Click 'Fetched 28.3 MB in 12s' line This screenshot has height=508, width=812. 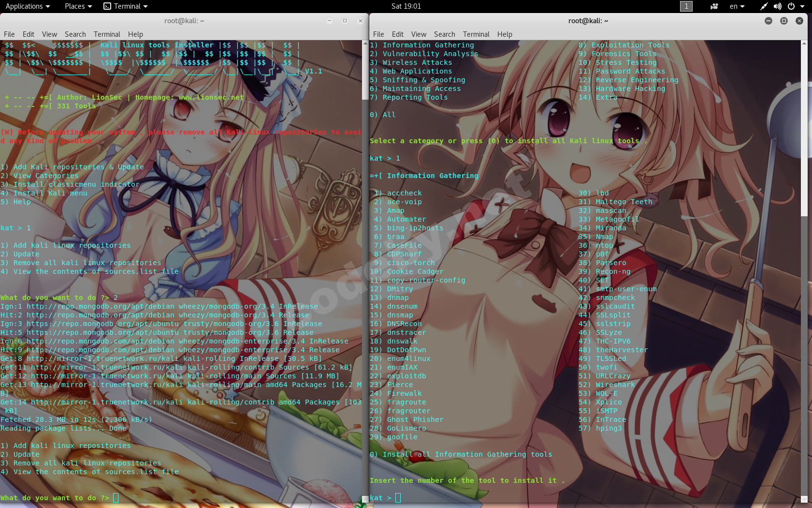coord(76,419)
